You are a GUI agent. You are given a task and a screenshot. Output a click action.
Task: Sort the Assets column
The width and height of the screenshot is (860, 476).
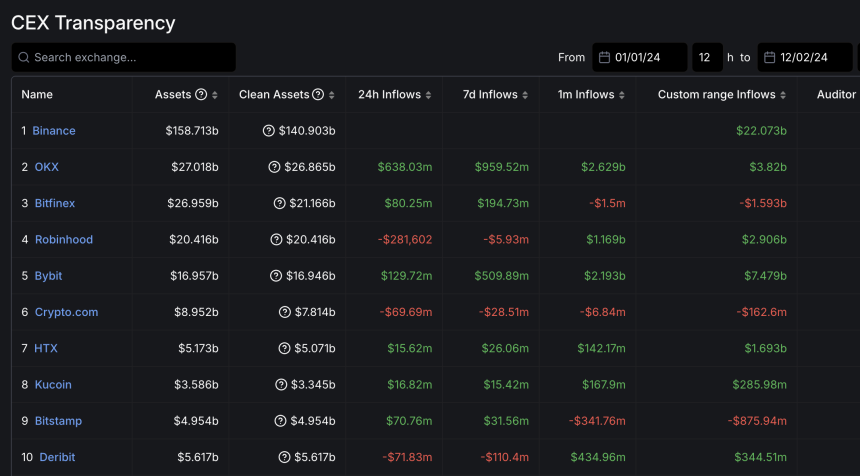(x=216, y=95)
